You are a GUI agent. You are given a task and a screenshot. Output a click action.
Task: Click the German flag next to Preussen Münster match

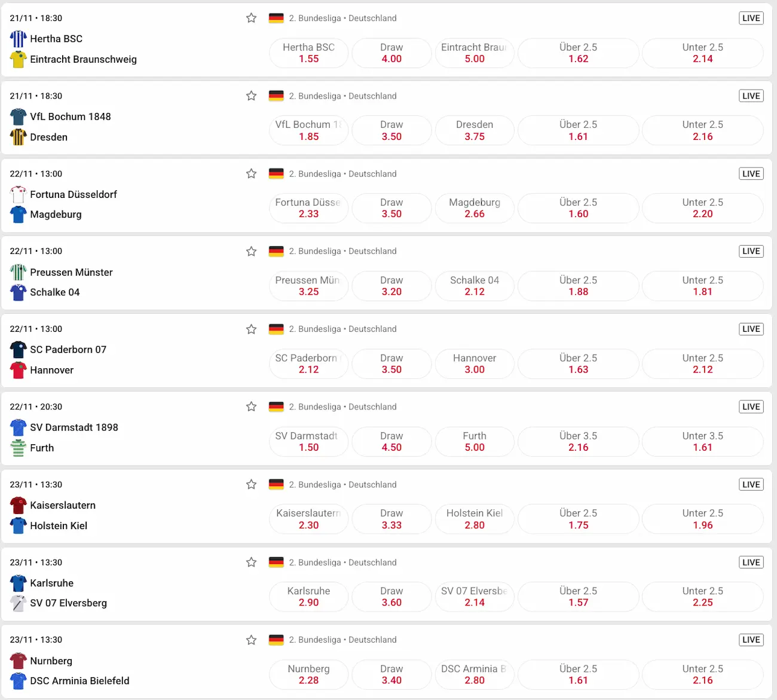pos(276,251)
